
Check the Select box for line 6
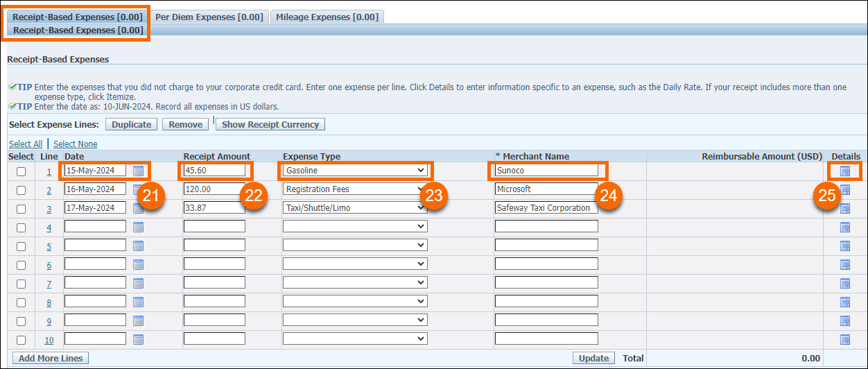click(x=21, y=265)
